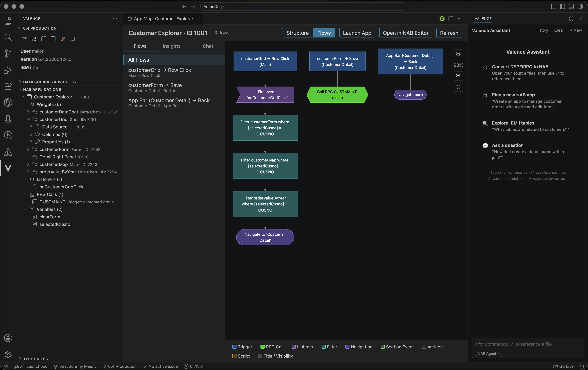The width and height of the screenshot is (588, 370).
Task: Click the AcmeCorp command center search box
Action: click(303, 6)
